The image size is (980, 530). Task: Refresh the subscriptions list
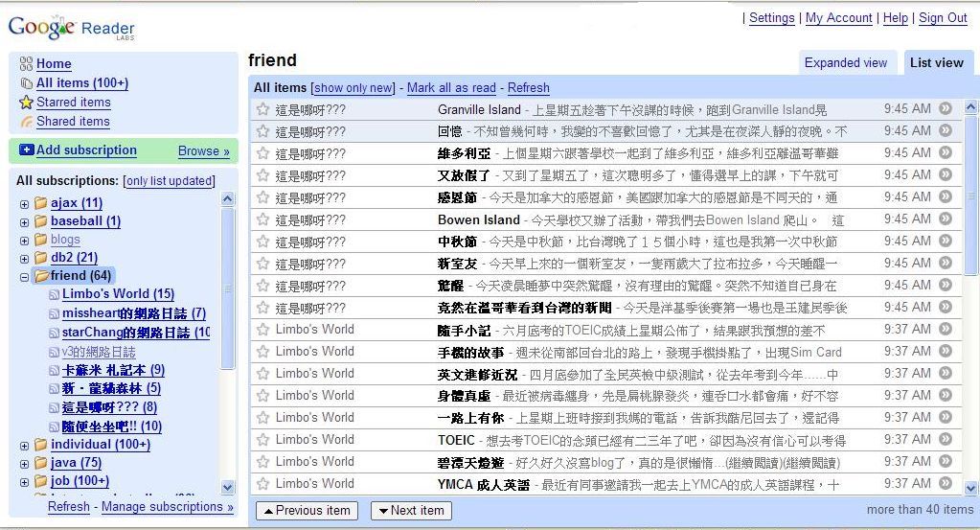click(x=69, y=507)
